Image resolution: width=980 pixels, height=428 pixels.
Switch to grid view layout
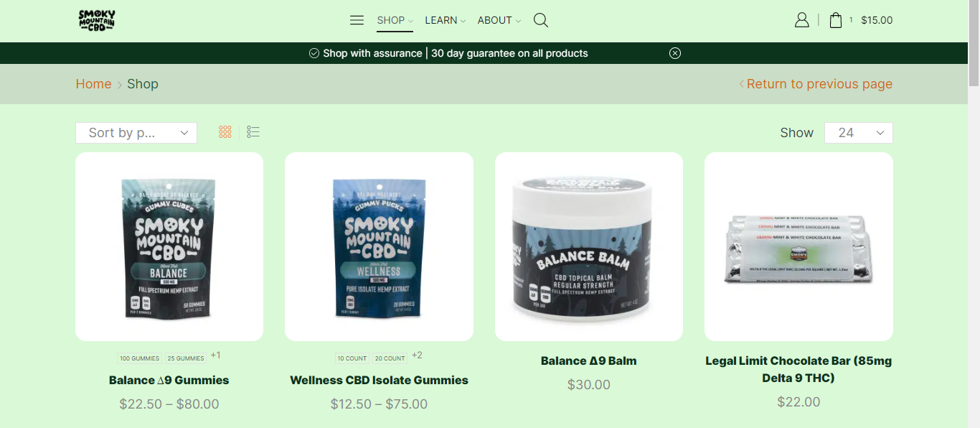[x=225, y=132]
